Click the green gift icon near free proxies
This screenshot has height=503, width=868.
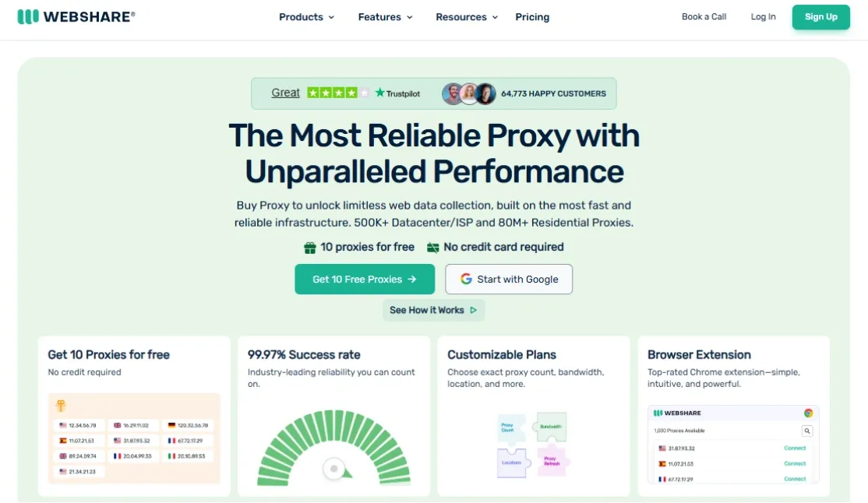pyautogui.click(x=310, y=248)
